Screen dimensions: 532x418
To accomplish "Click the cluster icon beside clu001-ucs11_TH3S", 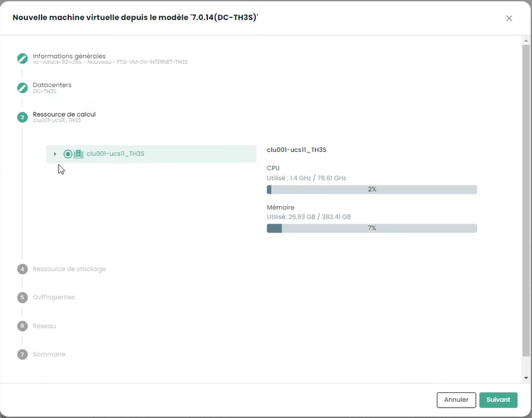I will tap(78, 154).
